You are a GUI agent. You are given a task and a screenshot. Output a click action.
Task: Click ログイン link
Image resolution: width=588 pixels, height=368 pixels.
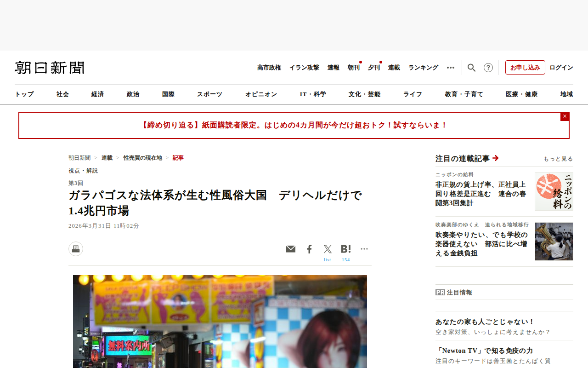[x=561, y=68]
